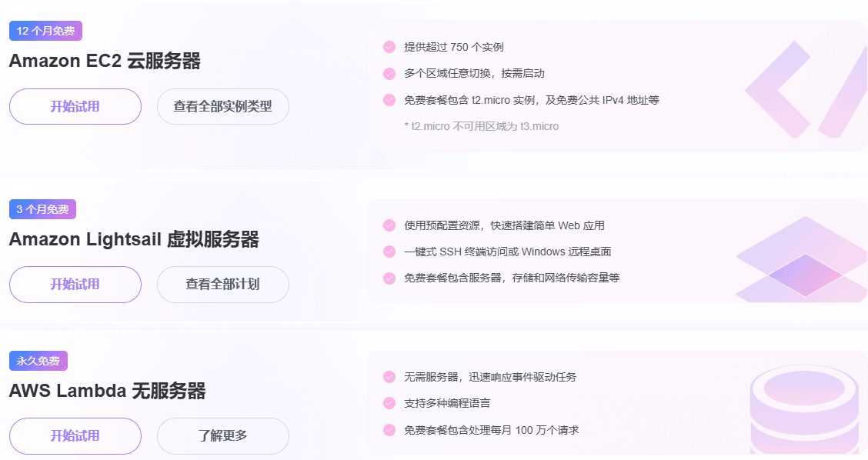The width and height of the screenshot is (868, 460).
Task: Click the checkmark beside 提供超过 750 个实例
Action: click(388, 47)
